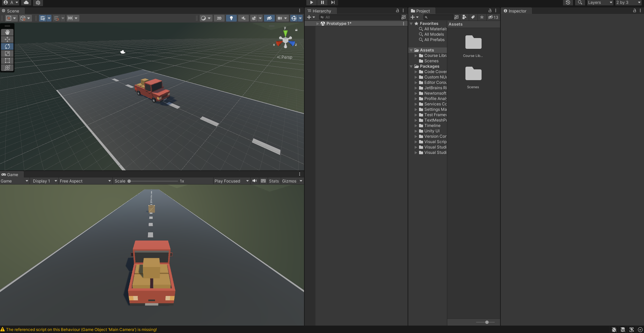
Task: Open Undo History from top bar
Action: click(568, 3)
